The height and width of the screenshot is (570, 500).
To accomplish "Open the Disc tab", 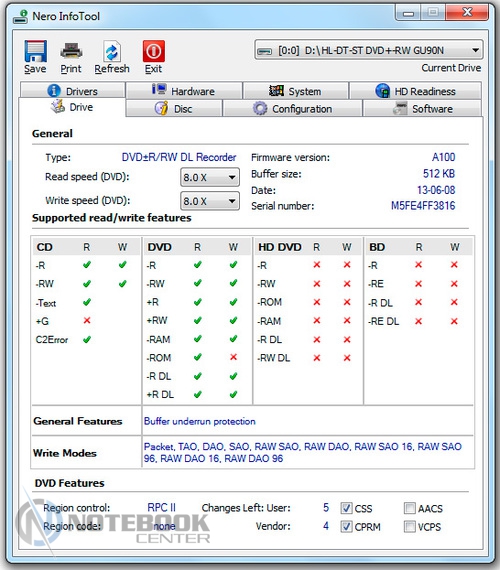I will [x=174, y=109].
